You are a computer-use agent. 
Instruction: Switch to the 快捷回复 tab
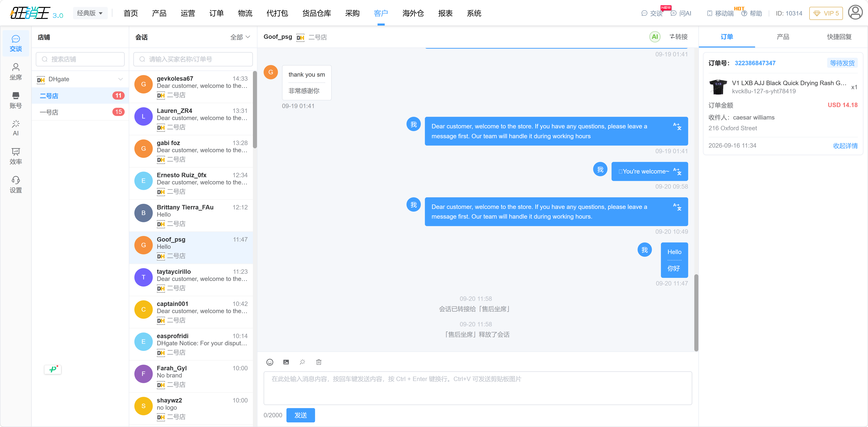point(839,37)
